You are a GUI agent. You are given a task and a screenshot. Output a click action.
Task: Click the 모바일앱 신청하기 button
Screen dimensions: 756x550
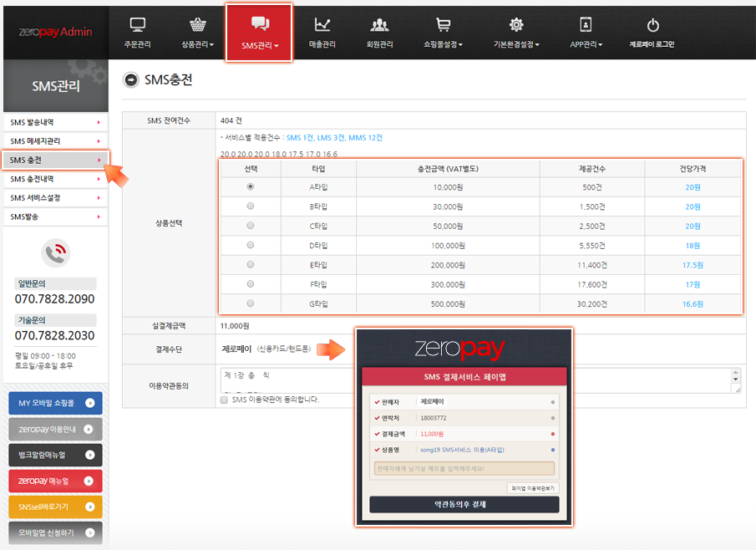click(x=55, y=532)
